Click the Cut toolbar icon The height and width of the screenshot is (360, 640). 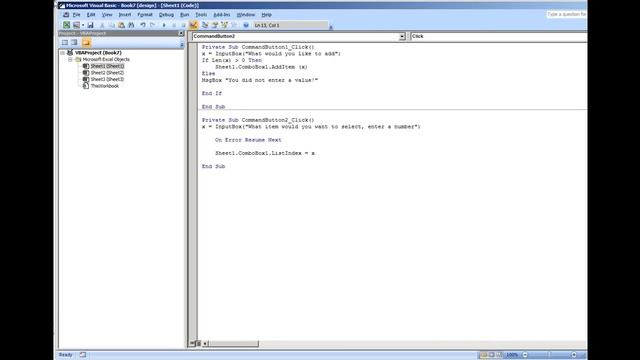102,25
